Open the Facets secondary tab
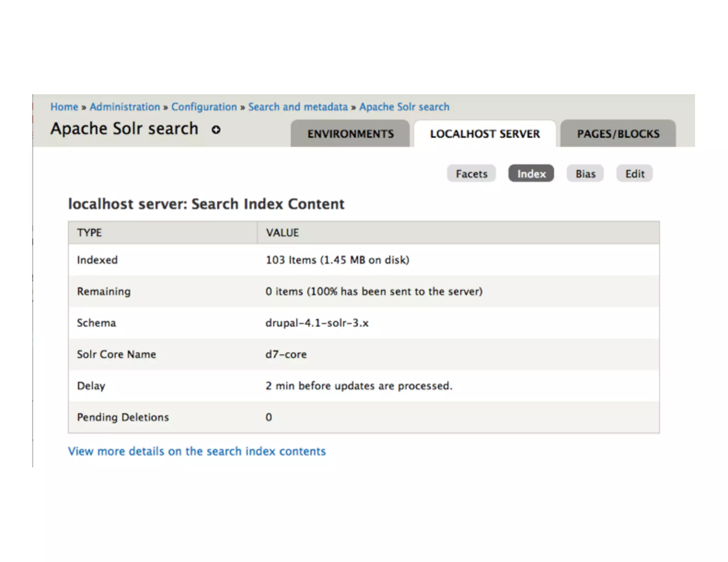 [x=471, y=174]
